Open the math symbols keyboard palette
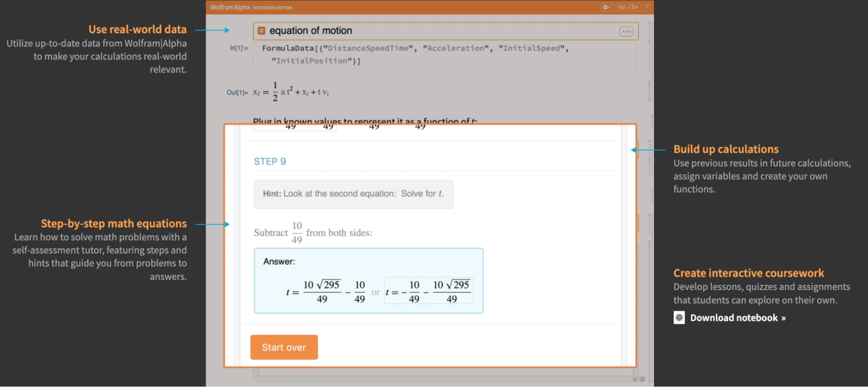This screenshot has width=868, height=387. pyautogui.click(x=628, y=7)
